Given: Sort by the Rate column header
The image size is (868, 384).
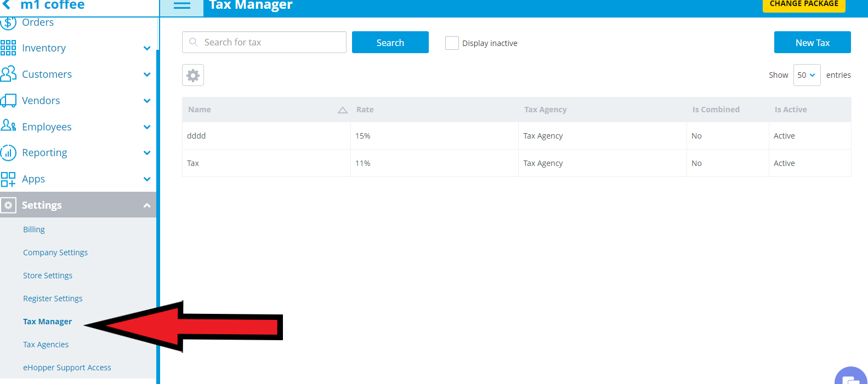Looking at the screenshot, I should 365,110.
